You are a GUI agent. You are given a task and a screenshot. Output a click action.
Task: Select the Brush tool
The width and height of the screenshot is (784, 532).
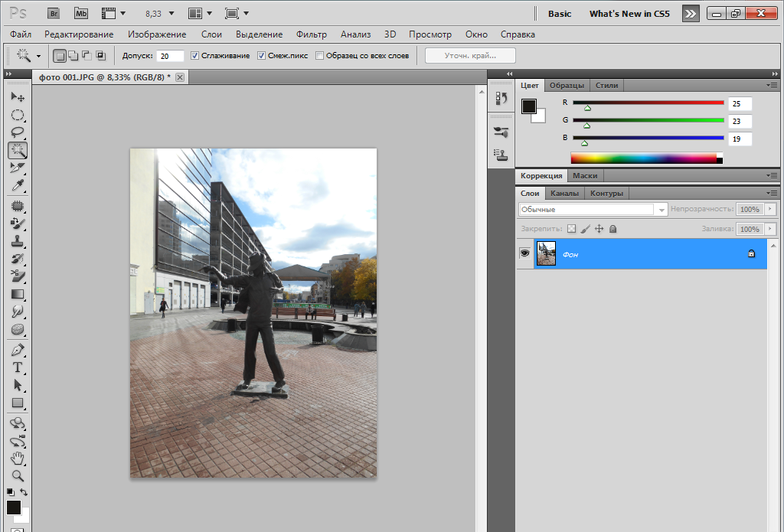18,224
